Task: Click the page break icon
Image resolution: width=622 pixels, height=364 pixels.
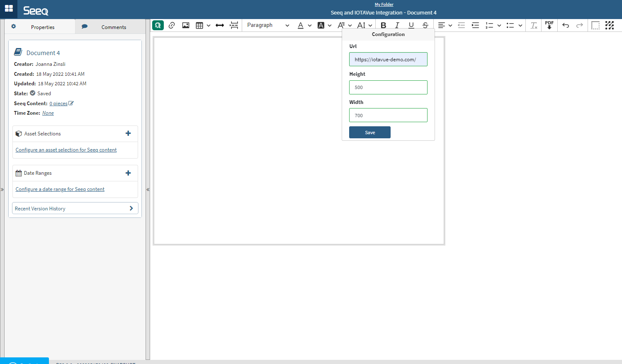Action: [234, 25]
